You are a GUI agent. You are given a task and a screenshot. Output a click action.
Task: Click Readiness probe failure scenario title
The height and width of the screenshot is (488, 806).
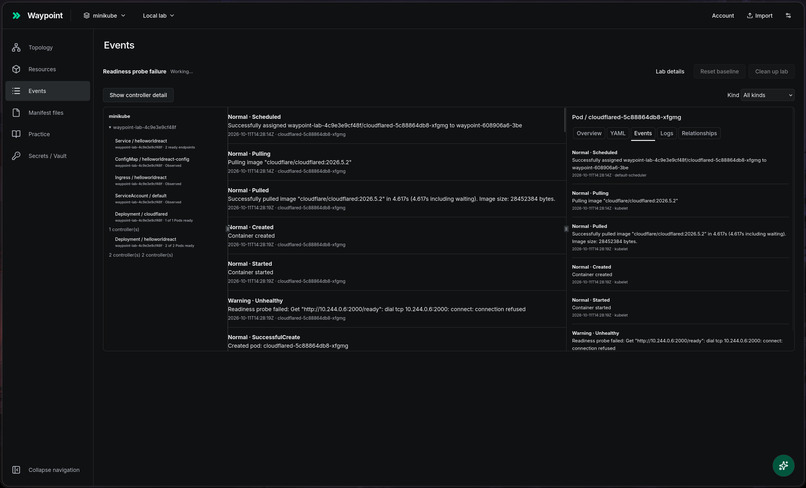(134, 71)
